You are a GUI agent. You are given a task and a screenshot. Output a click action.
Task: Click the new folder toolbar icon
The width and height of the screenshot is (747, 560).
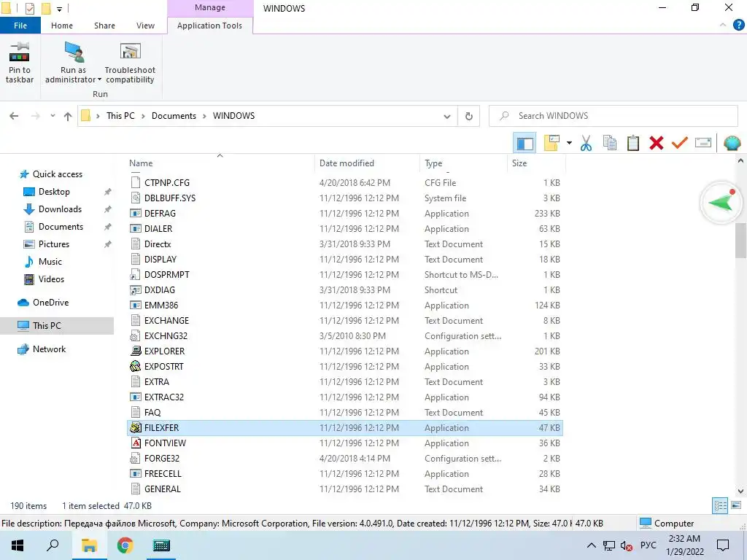point(551,143)
